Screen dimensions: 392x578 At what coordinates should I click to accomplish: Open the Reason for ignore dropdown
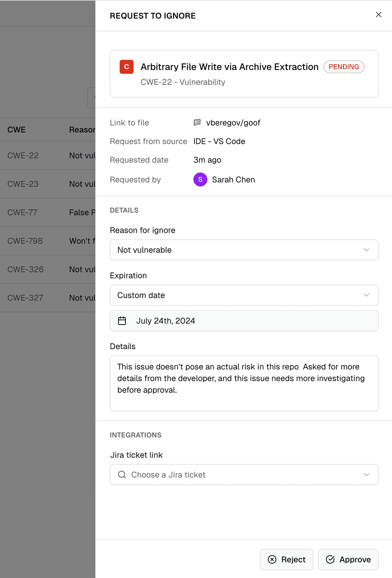[x=244, y=250]
